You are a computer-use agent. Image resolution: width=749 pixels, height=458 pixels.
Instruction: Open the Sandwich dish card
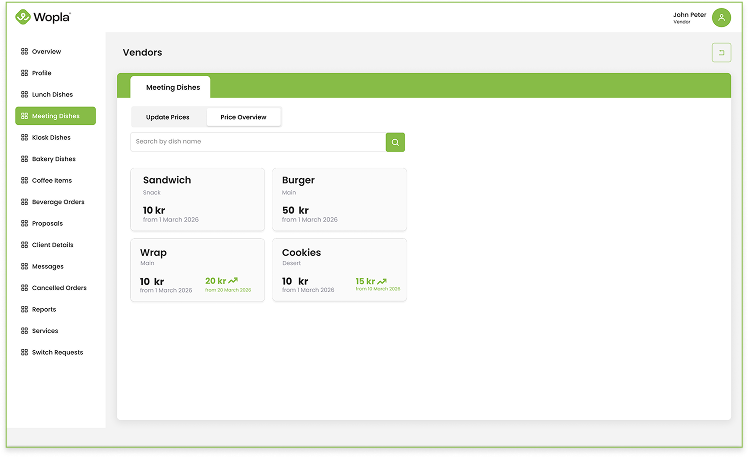[197, 199]
